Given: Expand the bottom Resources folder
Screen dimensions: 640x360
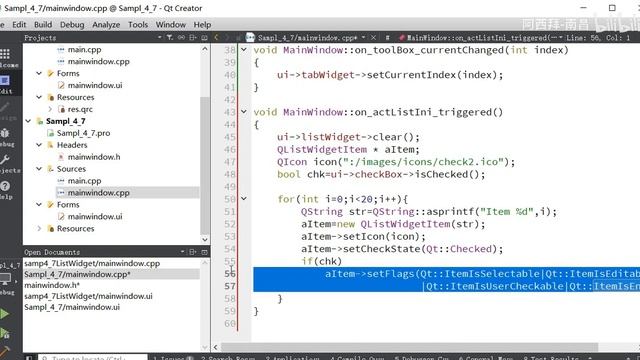Looking at the screenshot, I should (39, 228).
